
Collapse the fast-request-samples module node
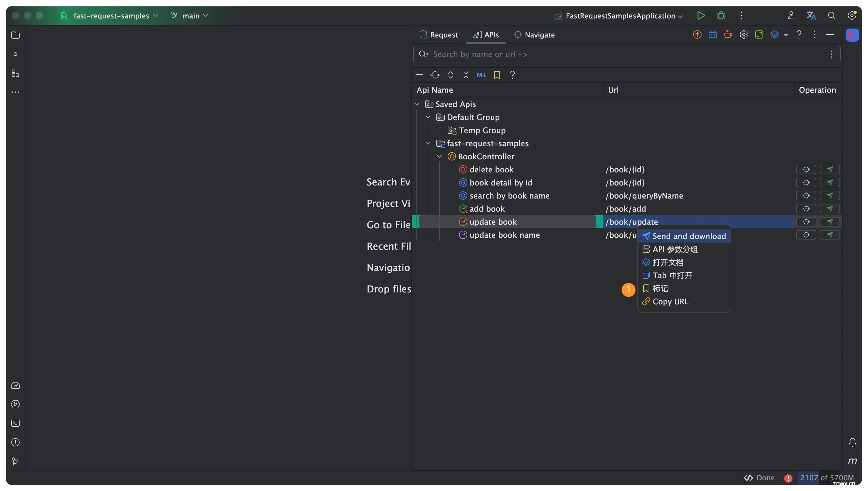428,143
